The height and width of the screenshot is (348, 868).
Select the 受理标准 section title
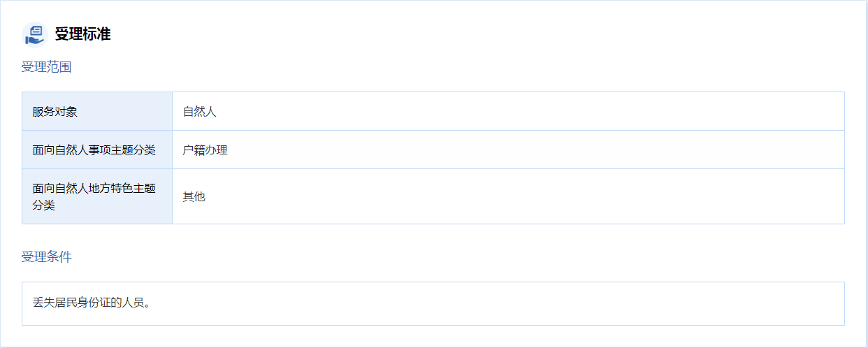82,34
